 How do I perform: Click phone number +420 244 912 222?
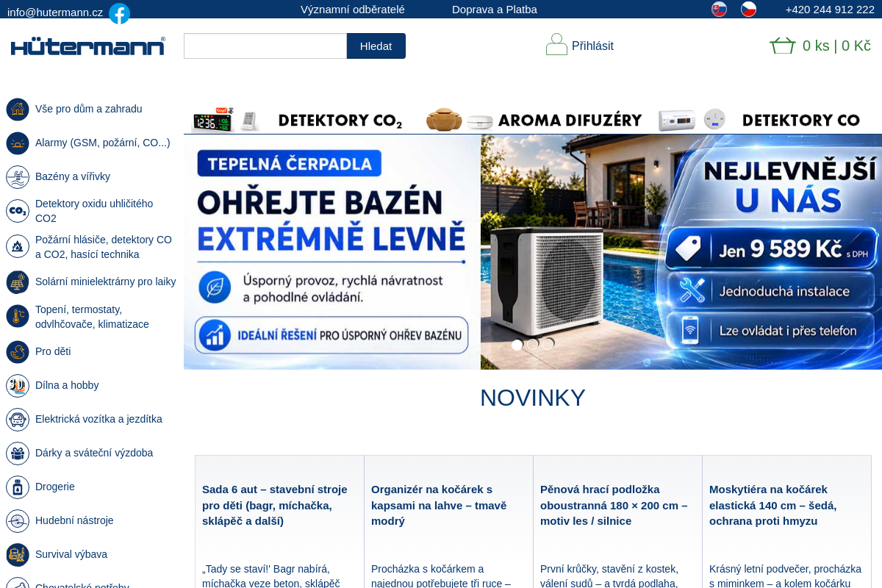[x=830, y=10]
